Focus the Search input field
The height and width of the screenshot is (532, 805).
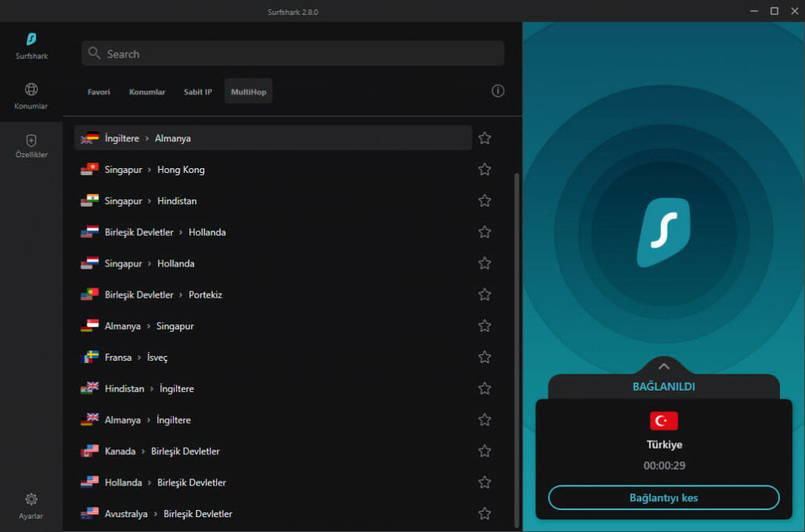(x=292, y=53)
